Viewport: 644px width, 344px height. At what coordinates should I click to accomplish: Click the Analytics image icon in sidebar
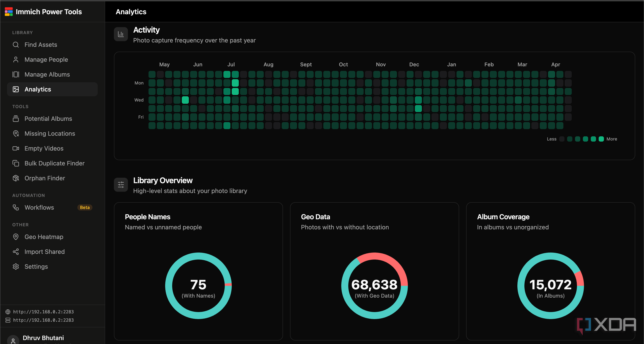click(16, 90)
